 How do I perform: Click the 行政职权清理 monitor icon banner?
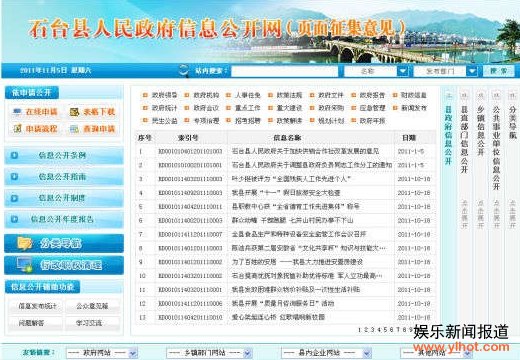[64, 265]
